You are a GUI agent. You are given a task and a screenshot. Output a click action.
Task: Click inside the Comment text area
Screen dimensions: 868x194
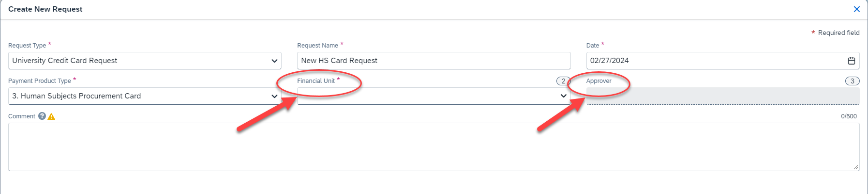tap(434, 147)
